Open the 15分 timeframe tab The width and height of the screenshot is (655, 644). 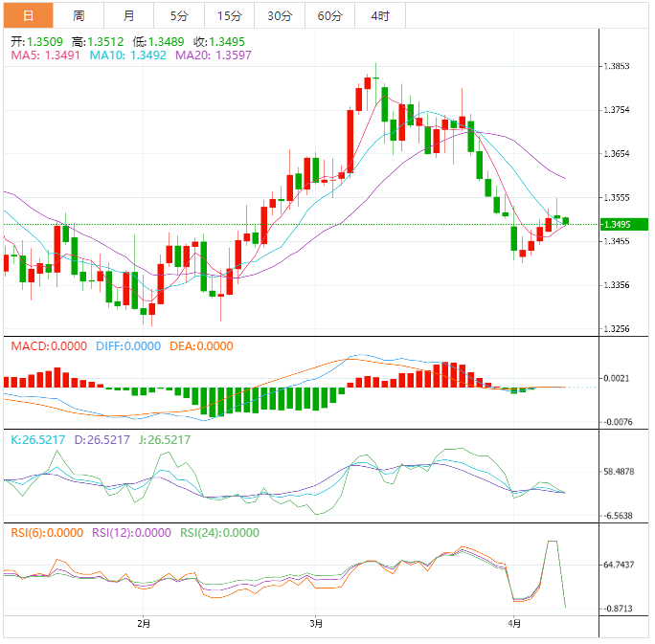click(x=229, y=15)
